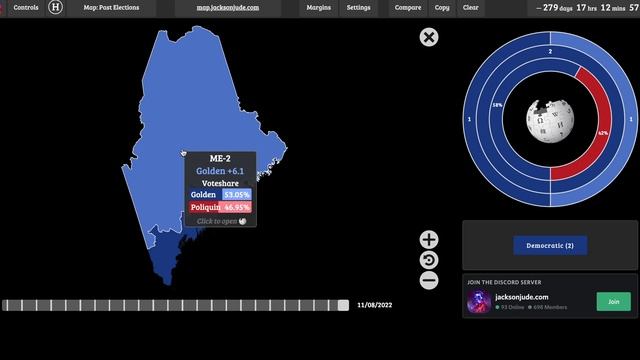This screenshot has height=360, width=640.
Task: Zoom in with the plus icon
Action: 429,240
